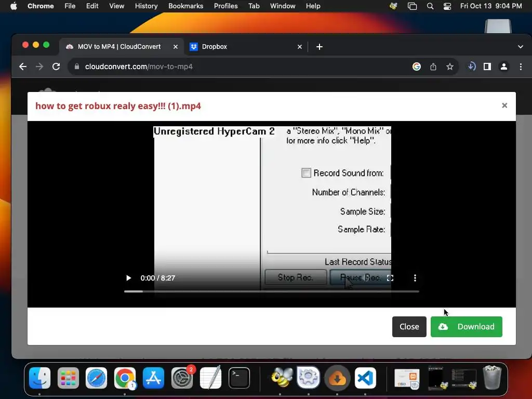532x399 pixels.
Task: Go back to the previous page
Action: tap(23, 66)
